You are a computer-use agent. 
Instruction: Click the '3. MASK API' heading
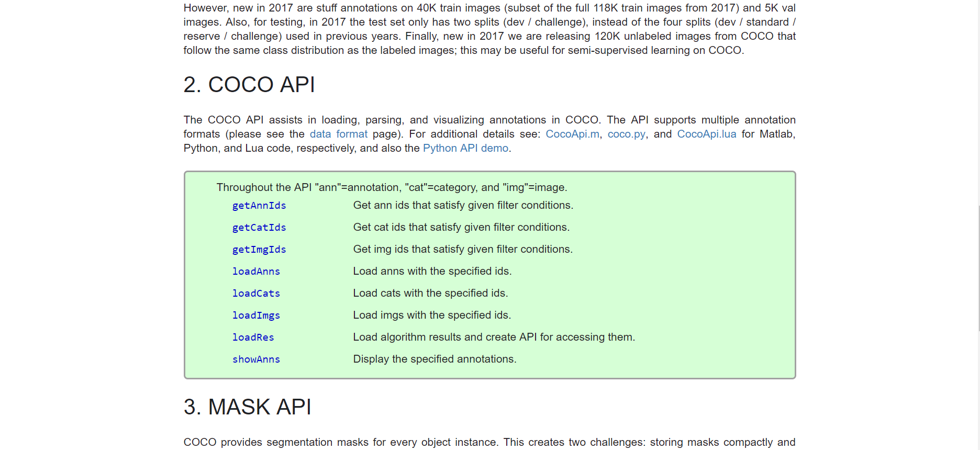(247, 407)
